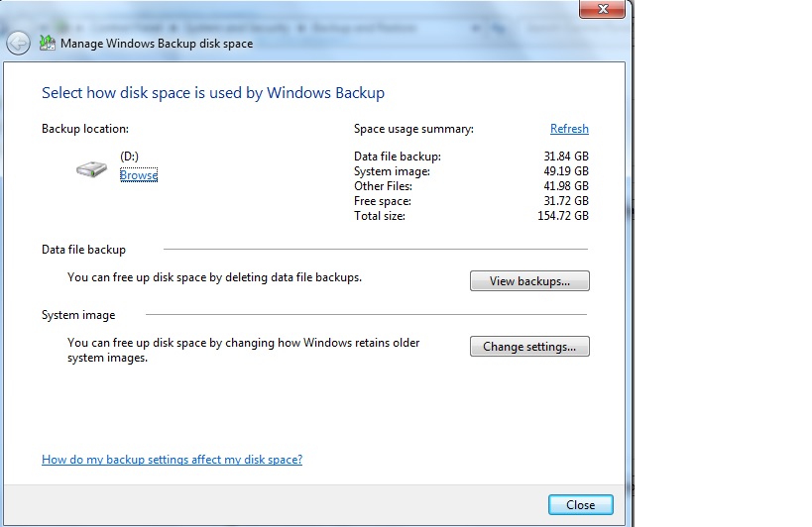The width and height of the screenshot is (812, 527).
Task: Click the 'Manage Windows Backup disk space' title
Action: 157,44
